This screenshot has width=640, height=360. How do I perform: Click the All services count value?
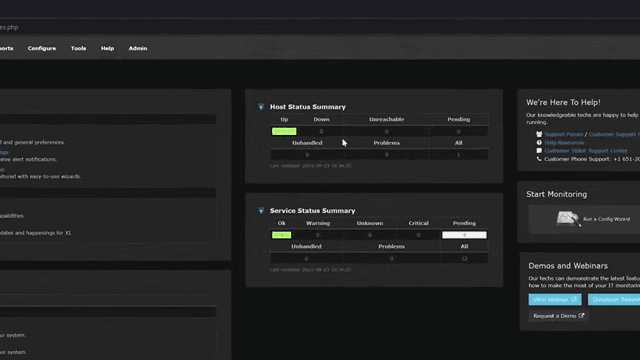pos(464,258)
